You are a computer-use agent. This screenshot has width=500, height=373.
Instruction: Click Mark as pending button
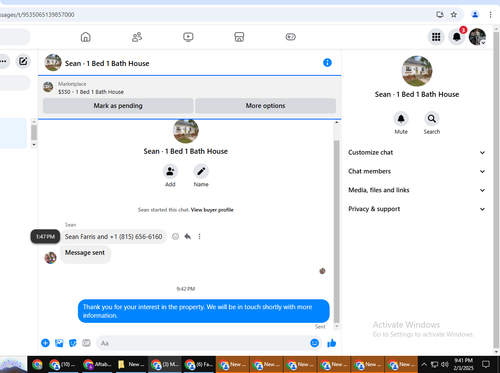[118, 106]
